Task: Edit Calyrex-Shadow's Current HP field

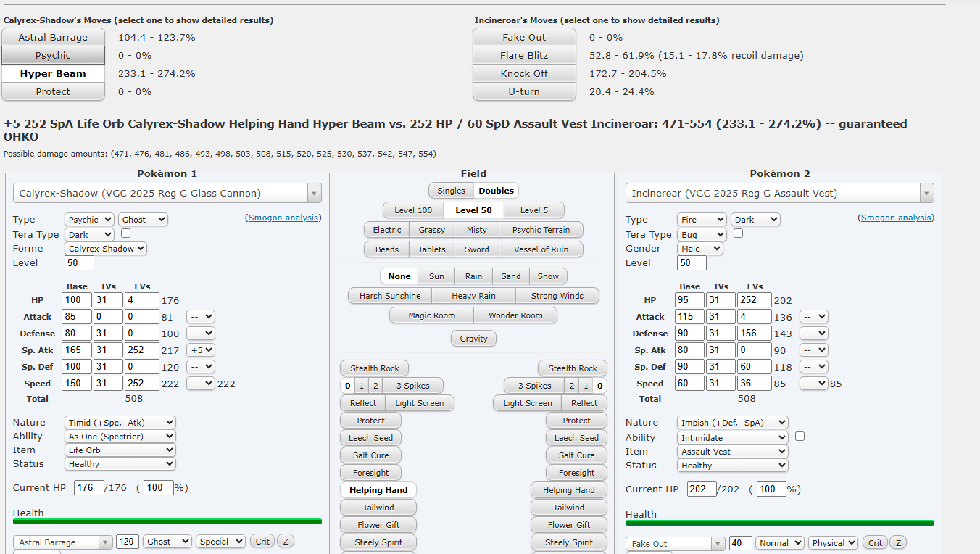Action: (x=89, y=488)
